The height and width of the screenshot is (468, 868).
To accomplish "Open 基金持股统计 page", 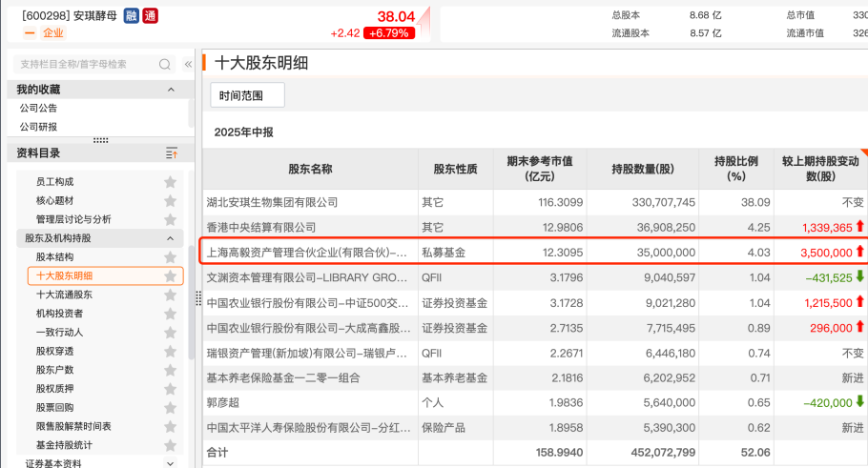I will click(64, 445).
